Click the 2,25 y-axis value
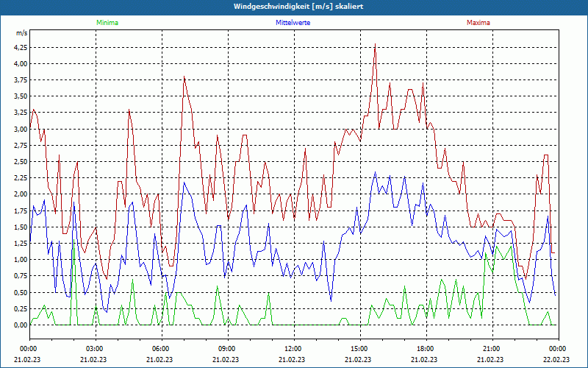 (x=21, y=178)
